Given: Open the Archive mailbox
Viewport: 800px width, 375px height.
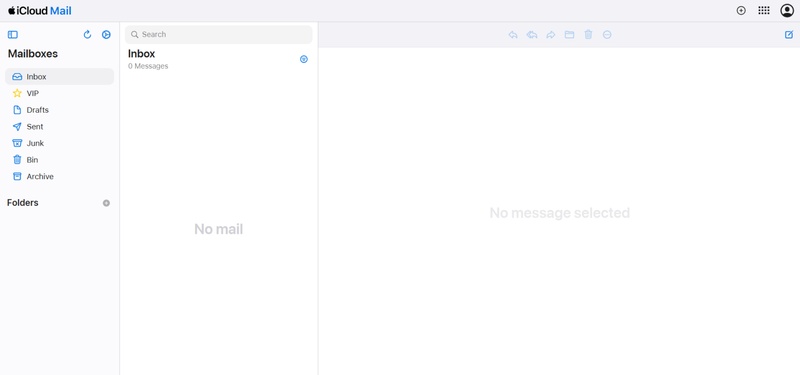Looking at the screenshot, I should (x=60, y=177).
